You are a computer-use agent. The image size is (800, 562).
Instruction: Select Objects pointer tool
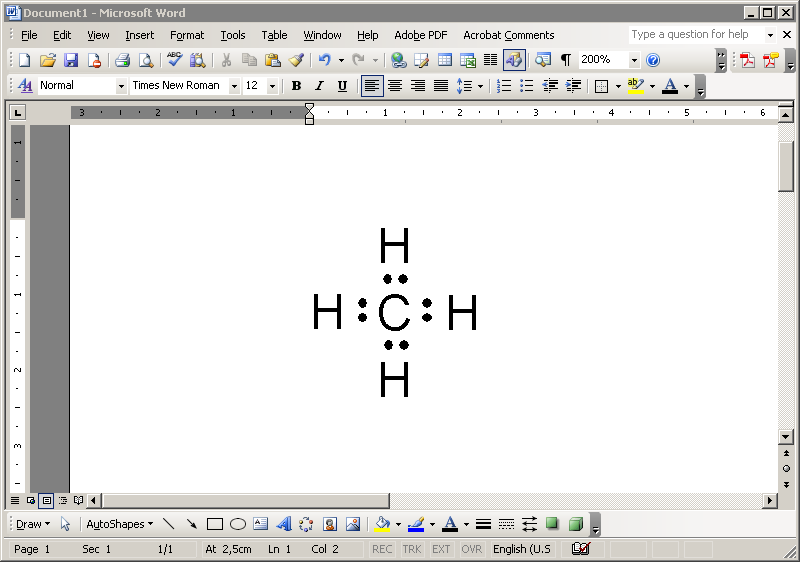(65, 524)
